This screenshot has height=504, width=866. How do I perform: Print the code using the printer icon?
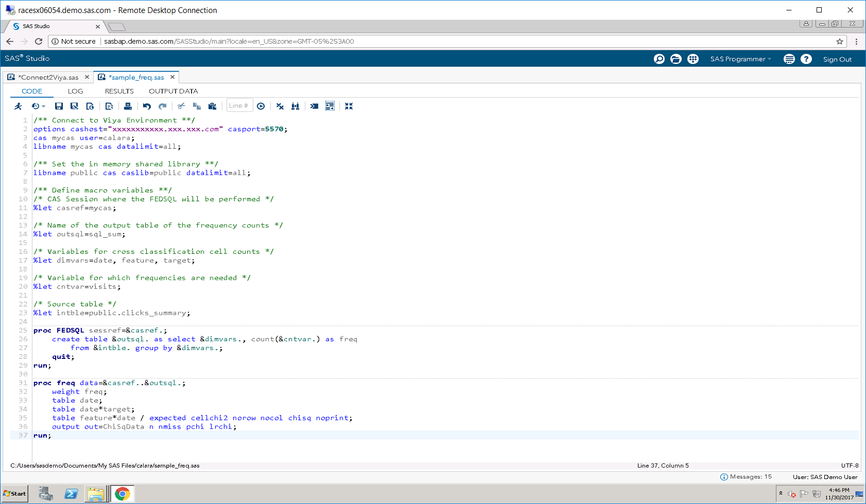128,106
